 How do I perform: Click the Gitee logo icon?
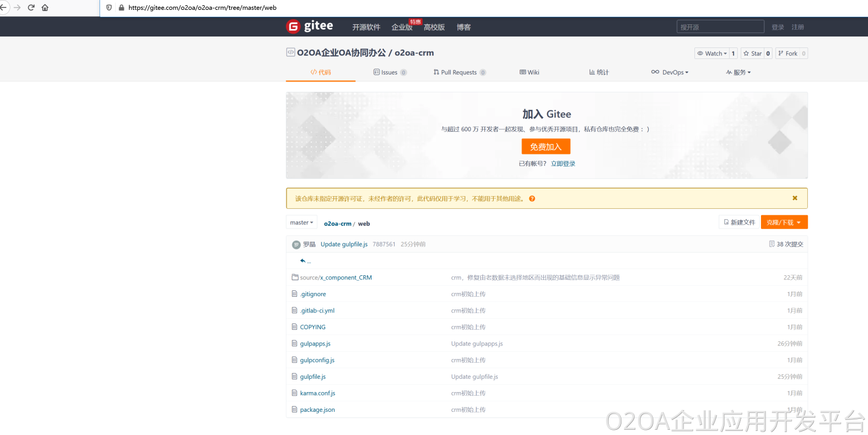(x=293, y=27)
